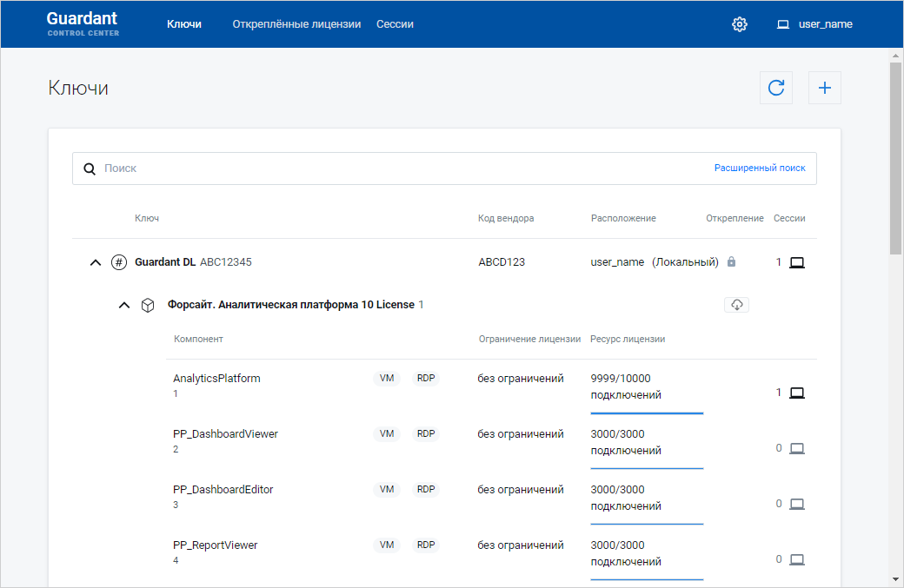Open sessions icon for PP_DashboardEditor row
The image size is (904, 588).
click(x=796, y=504)
